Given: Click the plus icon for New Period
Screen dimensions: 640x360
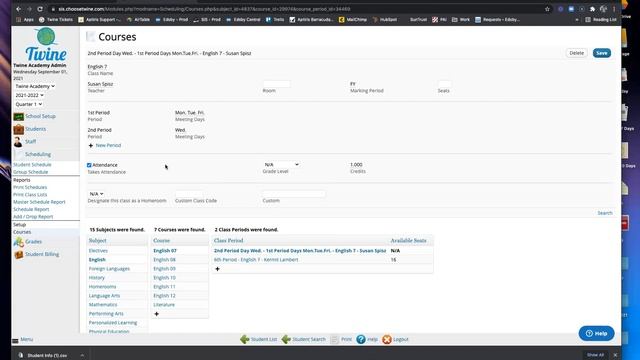Looking at the screenshot, I should pyautogui.click(x=91, y=145).
